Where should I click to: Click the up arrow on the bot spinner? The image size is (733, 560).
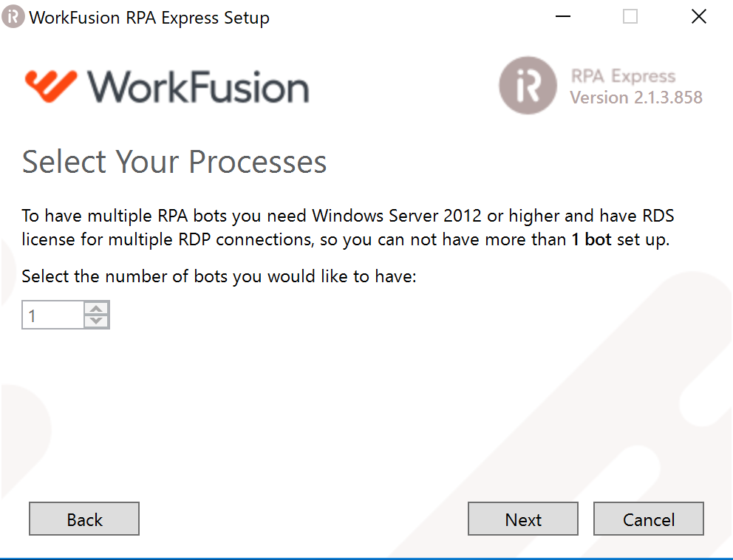point(95,309)
